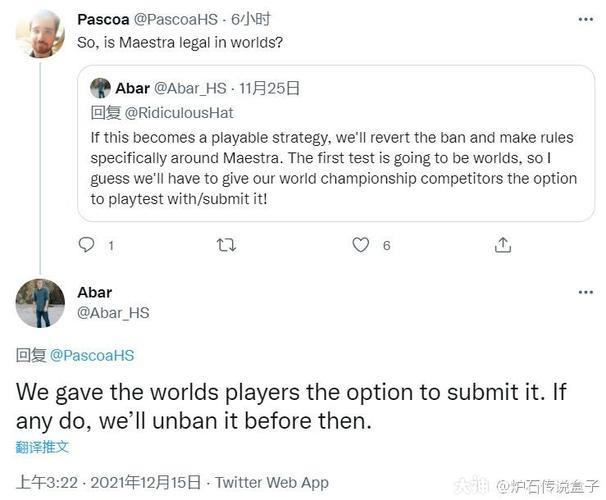The width and height of the screenshot is (606, 500).
Task: Open Pascoa's profile picture
Action: click(x=40, y=33)
